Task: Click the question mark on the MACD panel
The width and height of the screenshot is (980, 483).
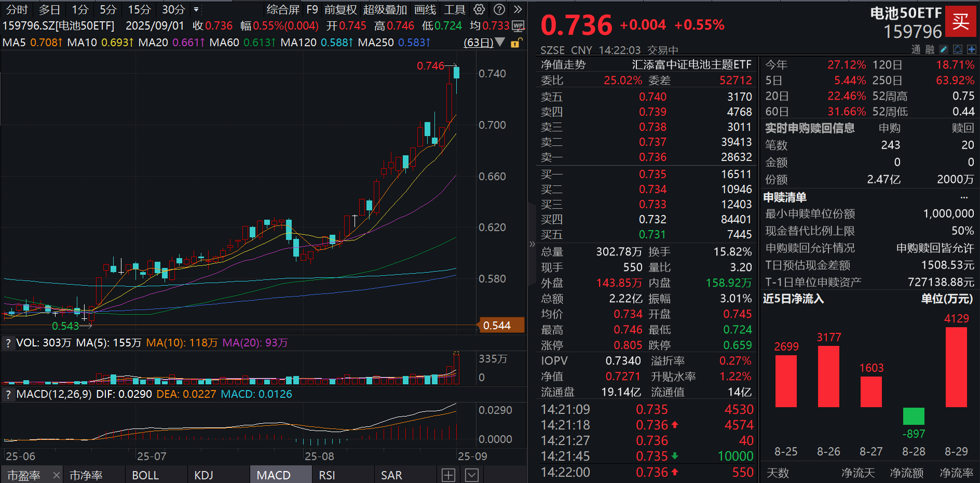Action: point(8,394)
